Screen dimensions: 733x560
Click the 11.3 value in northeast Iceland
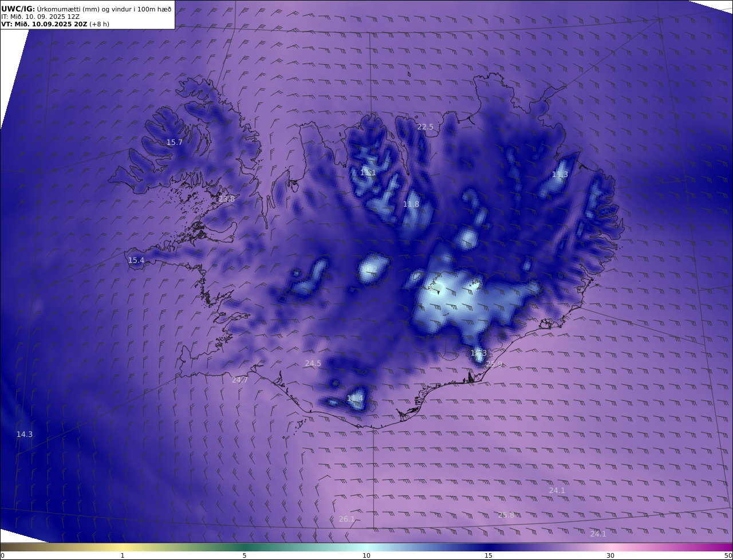pos(560,175)
